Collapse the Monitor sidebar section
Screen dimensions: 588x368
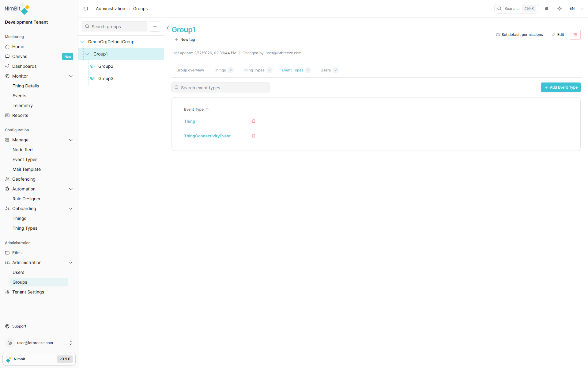[71, 76]
